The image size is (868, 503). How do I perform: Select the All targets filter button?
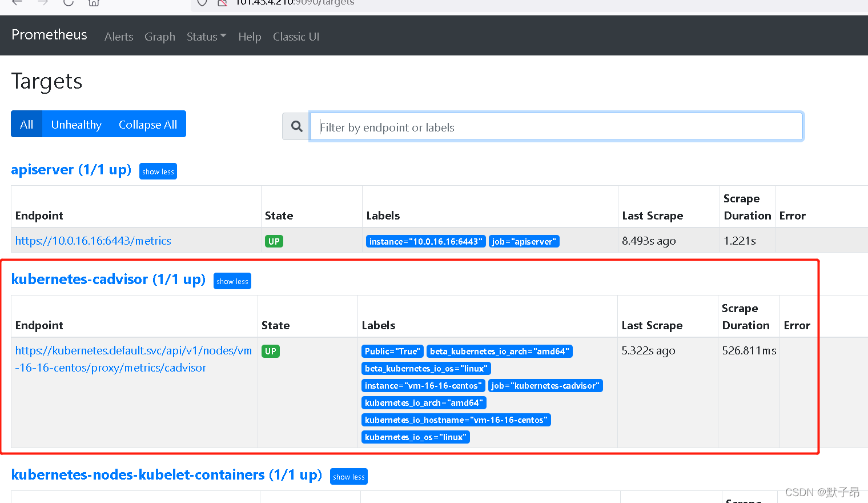[x=27, y=124]
